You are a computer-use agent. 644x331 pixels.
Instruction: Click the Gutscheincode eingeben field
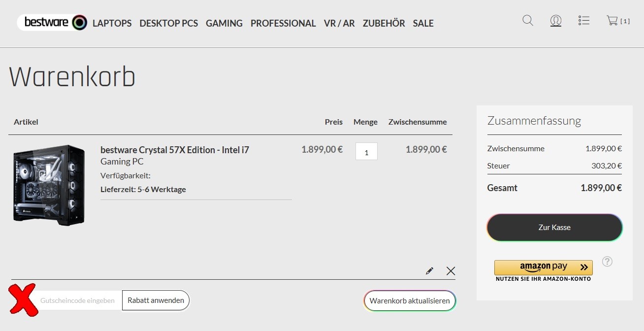[x=77, y=300]
